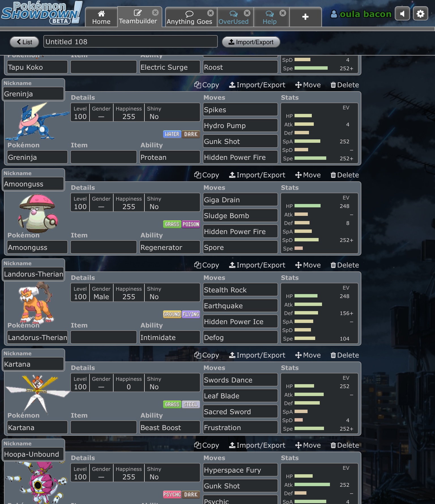Open Greninja's details (level, gender, shiny)
Image resolution: width=435 pixels, height=504 pixels.
tap(135, 112)
